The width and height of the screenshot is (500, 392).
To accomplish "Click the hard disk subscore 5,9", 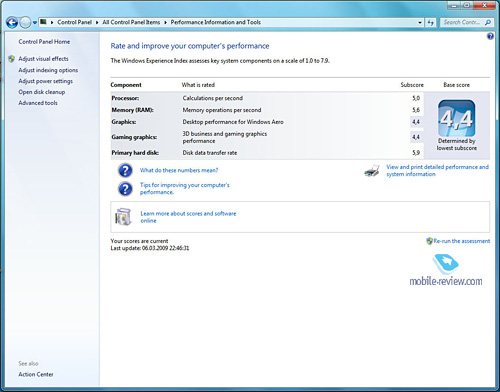I will point(416,153).
